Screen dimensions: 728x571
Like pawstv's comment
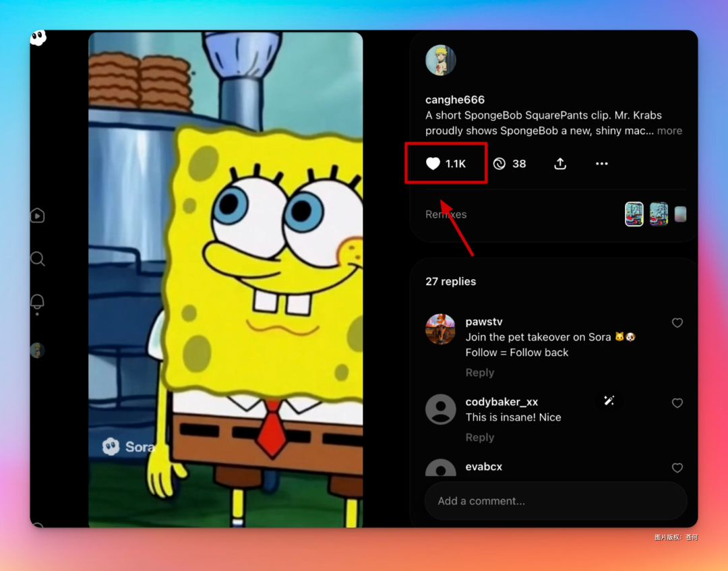point(677,323)
